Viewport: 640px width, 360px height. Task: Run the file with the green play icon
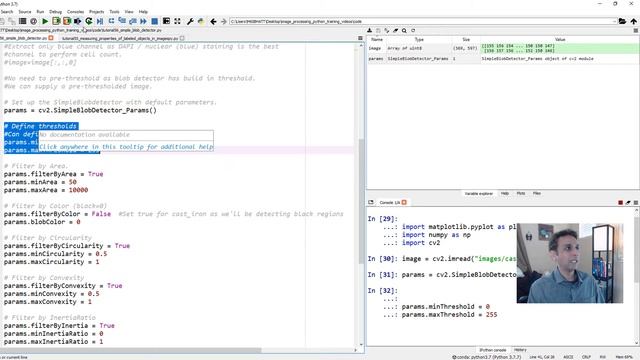pyautogui.click(x=45, y=21)
